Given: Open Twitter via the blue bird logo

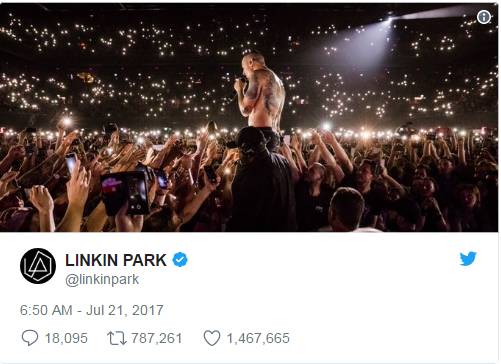Looking at the screenshot, I should coord(468,259).
